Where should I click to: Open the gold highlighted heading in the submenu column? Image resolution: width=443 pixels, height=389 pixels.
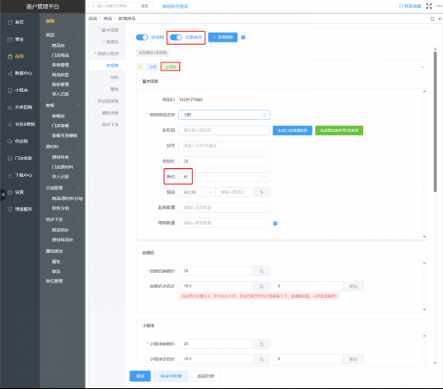pos(51,21)
